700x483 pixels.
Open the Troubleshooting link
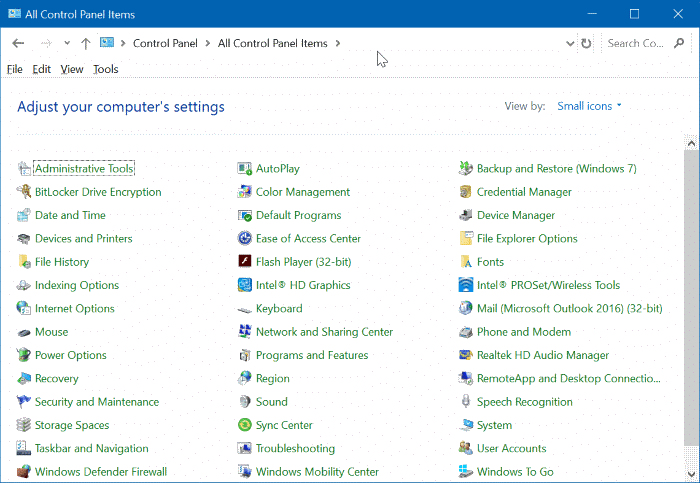tap(295, 448)
